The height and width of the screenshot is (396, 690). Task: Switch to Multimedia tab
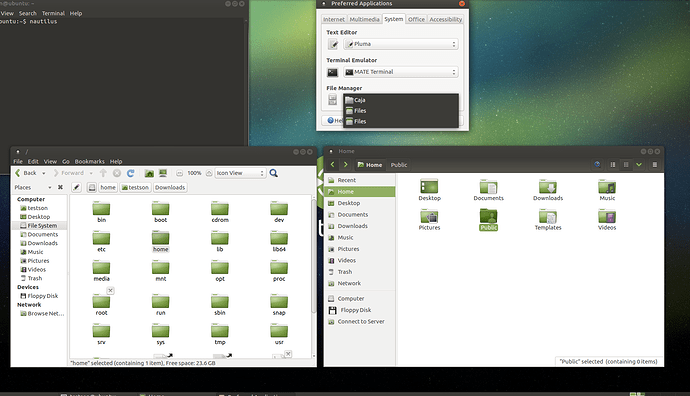(364, 19)
